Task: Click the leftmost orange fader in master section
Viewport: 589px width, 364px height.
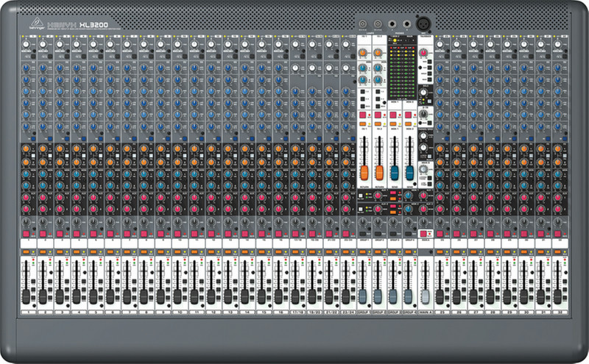Action: tap(364, 173)
